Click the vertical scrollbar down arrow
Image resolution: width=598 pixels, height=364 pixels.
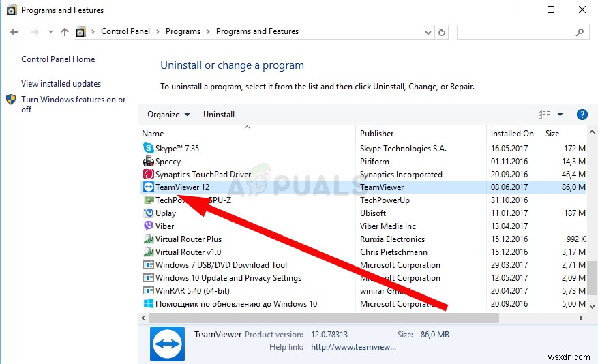tap(592, 306)
